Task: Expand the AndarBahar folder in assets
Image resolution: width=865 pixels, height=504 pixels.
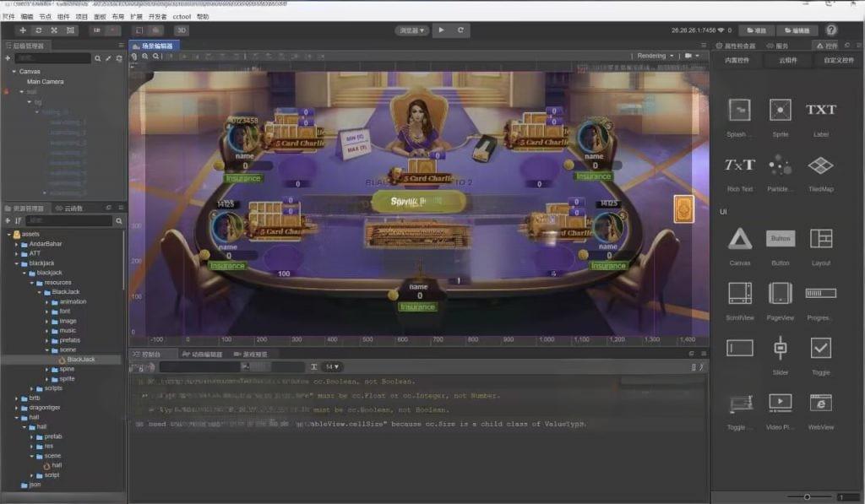Action: pos(17,243)
